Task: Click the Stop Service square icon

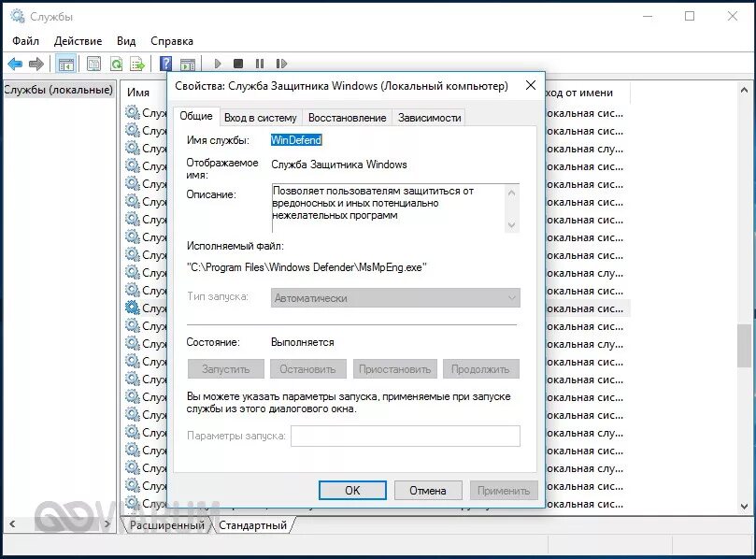Action: [x=238, y=64]
